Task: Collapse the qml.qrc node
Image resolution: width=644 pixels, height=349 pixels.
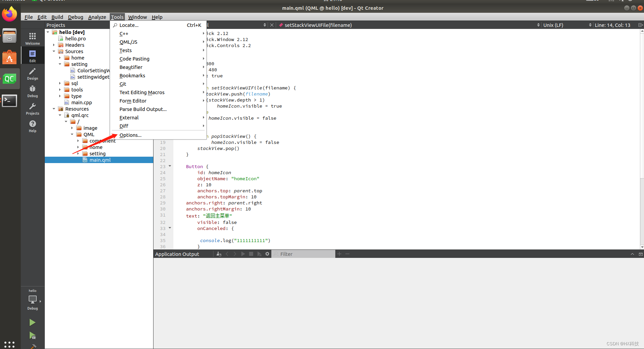Action: coord(60,115)
